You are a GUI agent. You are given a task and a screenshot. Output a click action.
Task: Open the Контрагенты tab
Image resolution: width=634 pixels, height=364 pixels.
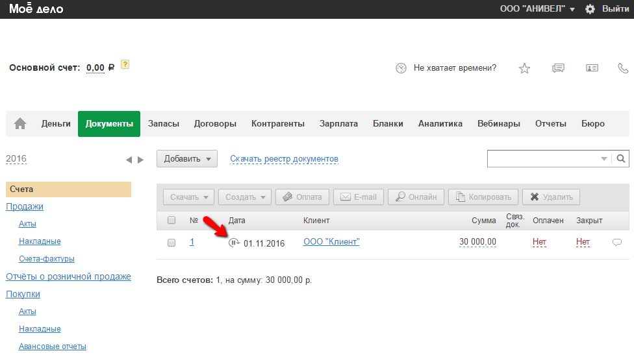tap(278, 124)
